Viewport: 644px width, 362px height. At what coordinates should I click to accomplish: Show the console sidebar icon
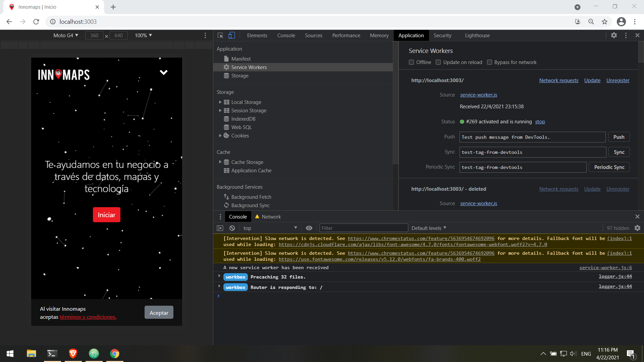220,228
